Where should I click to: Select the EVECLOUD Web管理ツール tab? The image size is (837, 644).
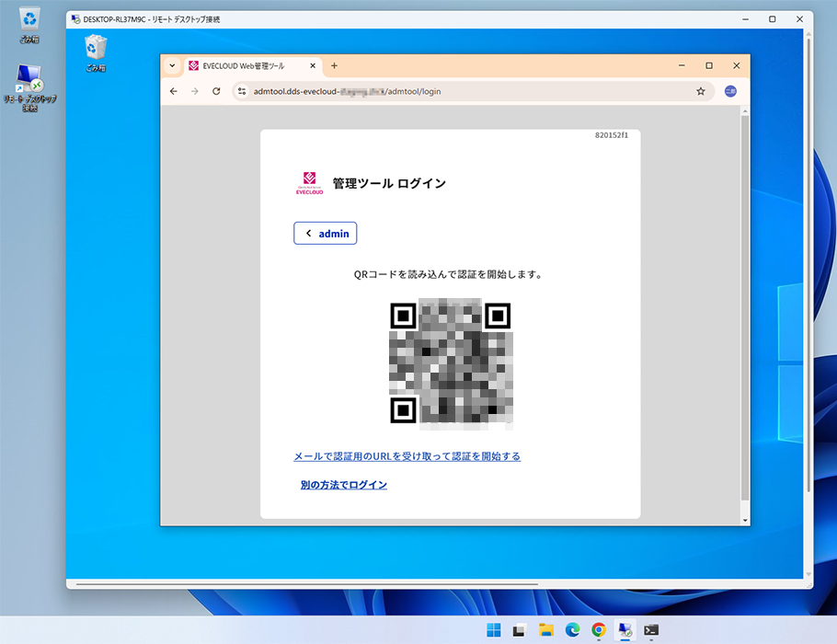(244, 66)
